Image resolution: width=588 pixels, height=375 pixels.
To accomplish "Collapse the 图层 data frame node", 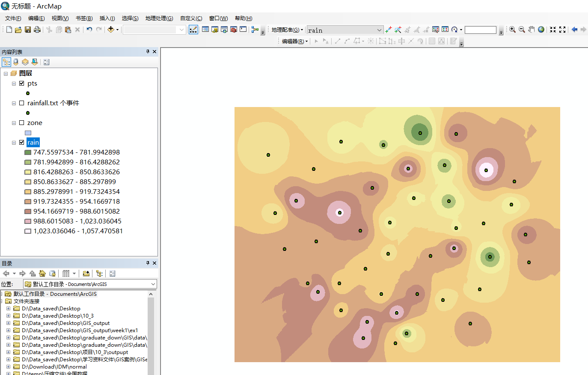I will tap(6, 74).
